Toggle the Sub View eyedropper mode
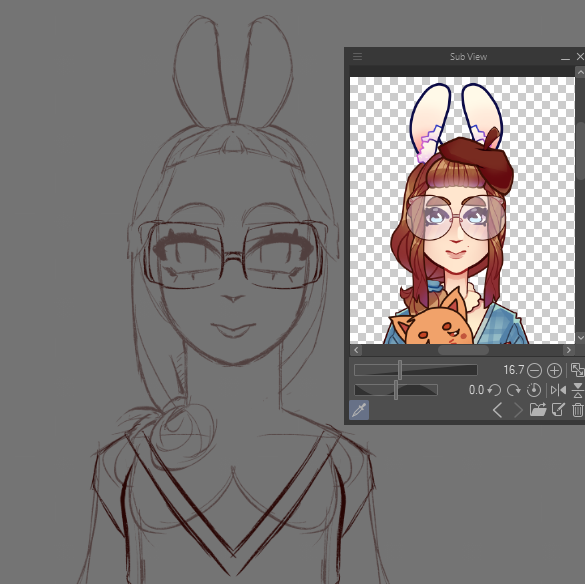 click(359, 410)
